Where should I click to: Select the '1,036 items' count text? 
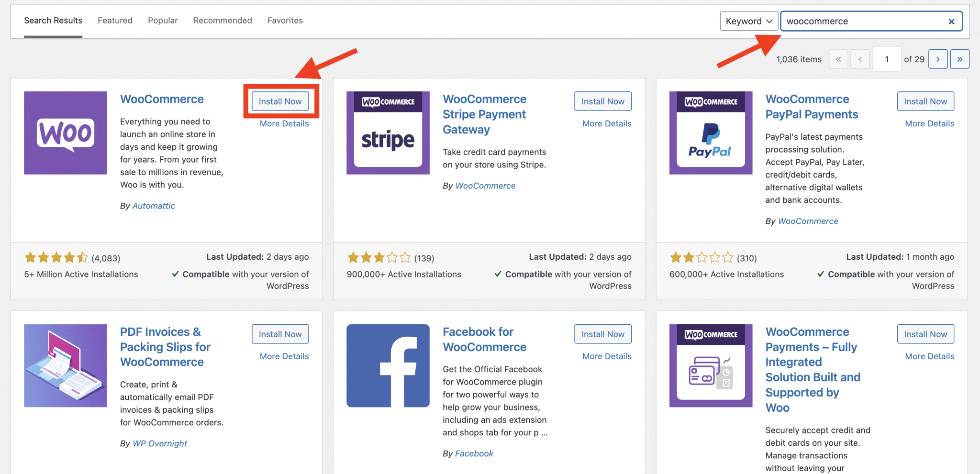(x=799, y=59)
